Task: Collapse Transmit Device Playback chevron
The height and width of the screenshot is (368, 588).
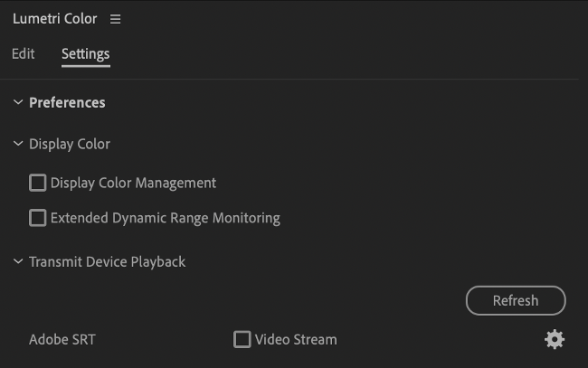Action: (18, 261)
